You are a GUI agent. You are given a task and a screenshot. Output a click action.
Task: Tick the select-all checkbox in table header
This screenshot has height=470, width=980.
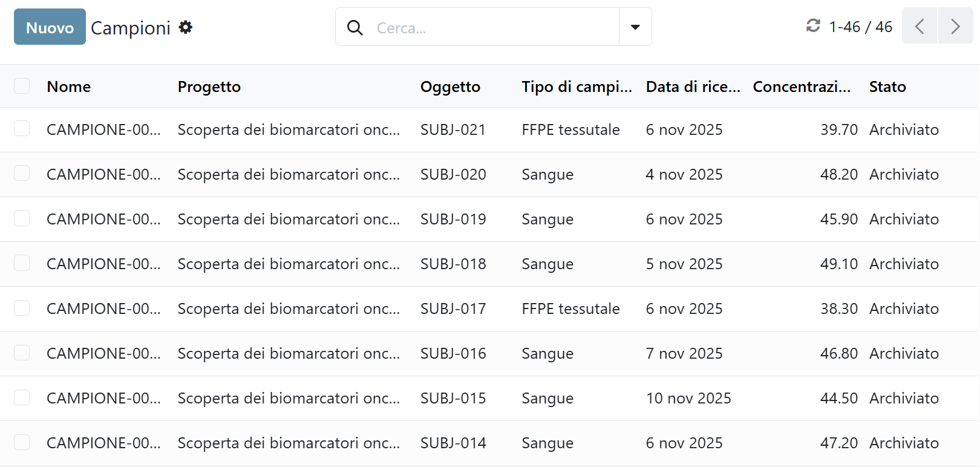(x=22, y=86)
